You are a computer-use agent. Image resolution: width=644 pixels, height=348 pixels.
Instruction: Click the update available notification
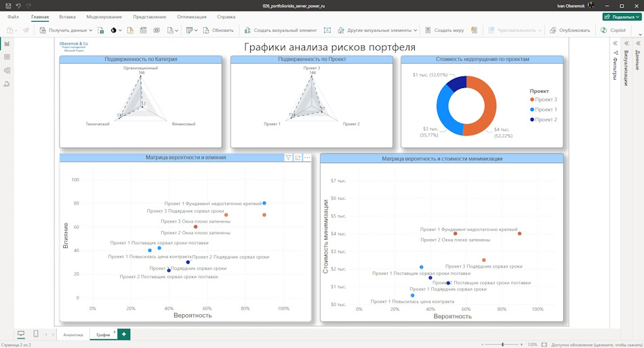coord(597,345)
